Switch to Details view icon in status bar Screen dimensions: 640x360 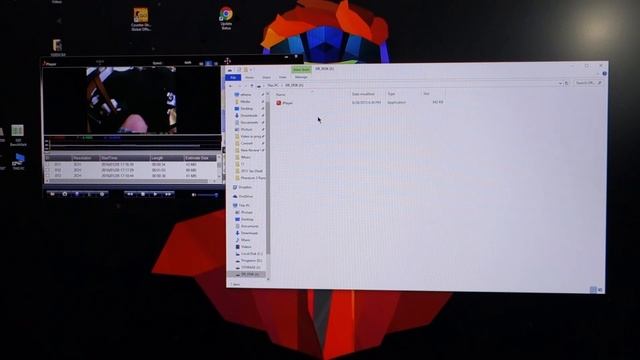593,290
